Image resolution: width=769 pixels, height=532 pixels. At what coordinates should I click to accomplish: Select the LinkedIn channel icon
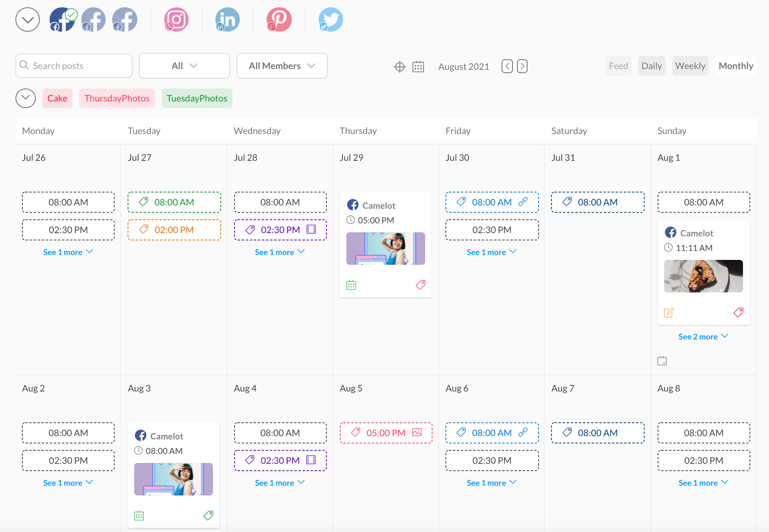pyautogui.click(x=227, y=19)
